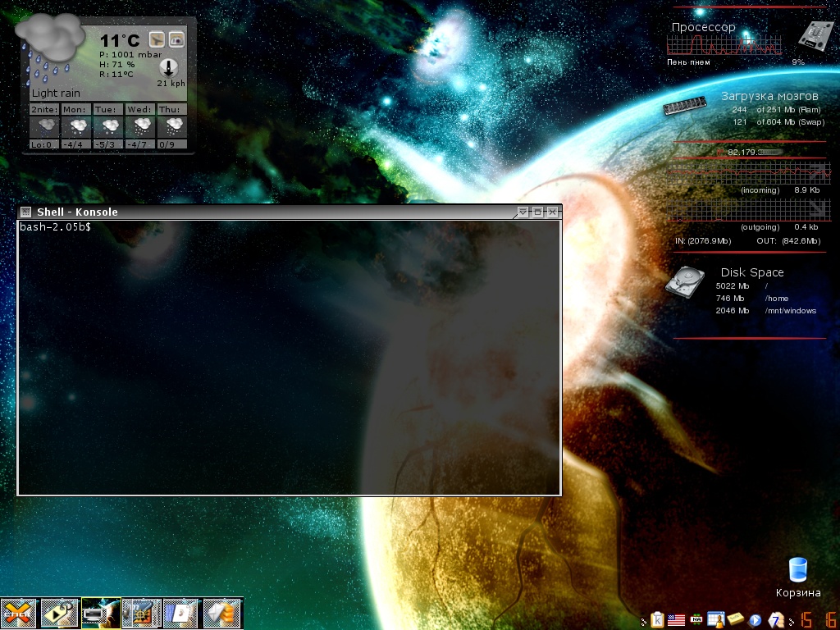
Task: Click the hard drive Disk Space icon
Action: [x=683, y=284]
